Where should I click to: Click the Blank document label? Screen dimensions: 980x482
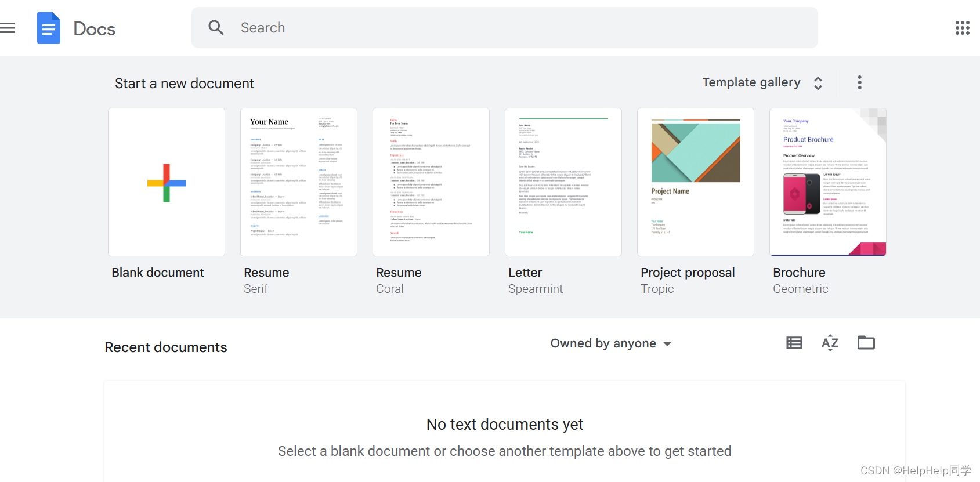click(x=158, y=273)
